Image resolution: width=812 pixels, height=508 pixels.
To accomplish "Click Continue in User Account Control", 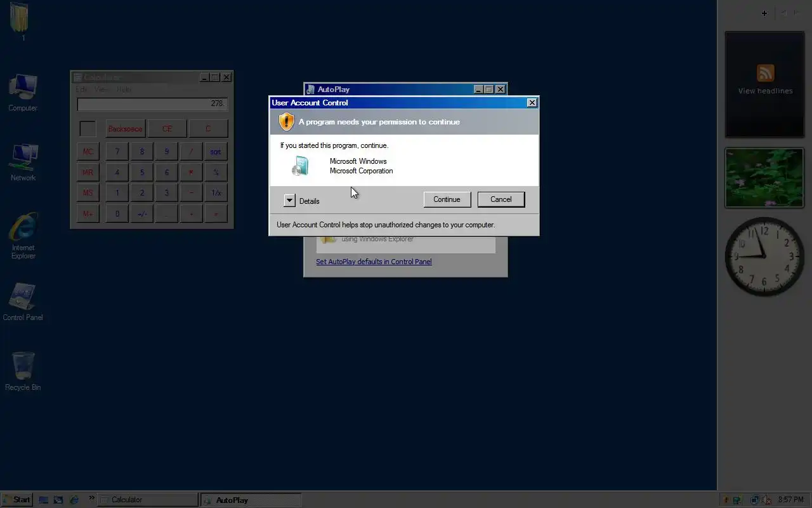I will pyautogui.click(x=447, y=199).
